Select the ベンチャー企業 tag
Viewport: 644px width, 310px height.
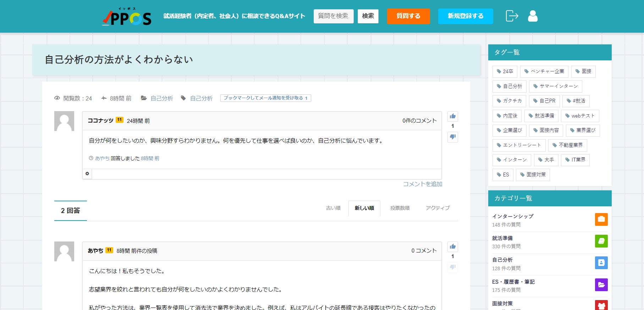point(544,71)
